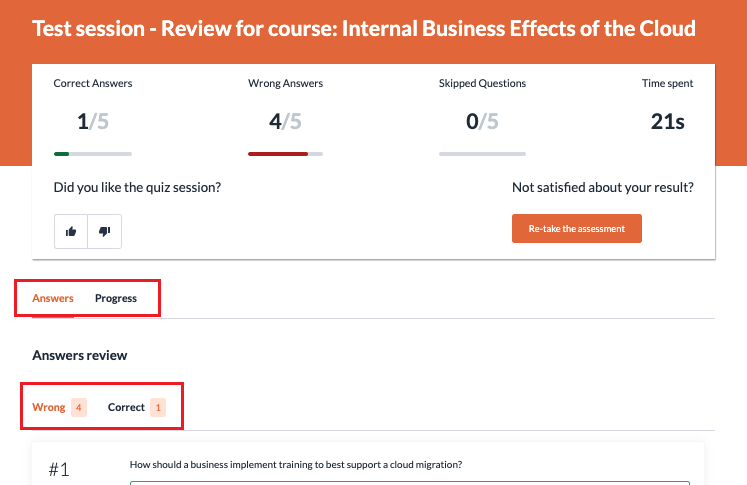The height and width of the screenshot is (485, 747).
Task: Click the Wrong count badge 4
Action: 78,407
